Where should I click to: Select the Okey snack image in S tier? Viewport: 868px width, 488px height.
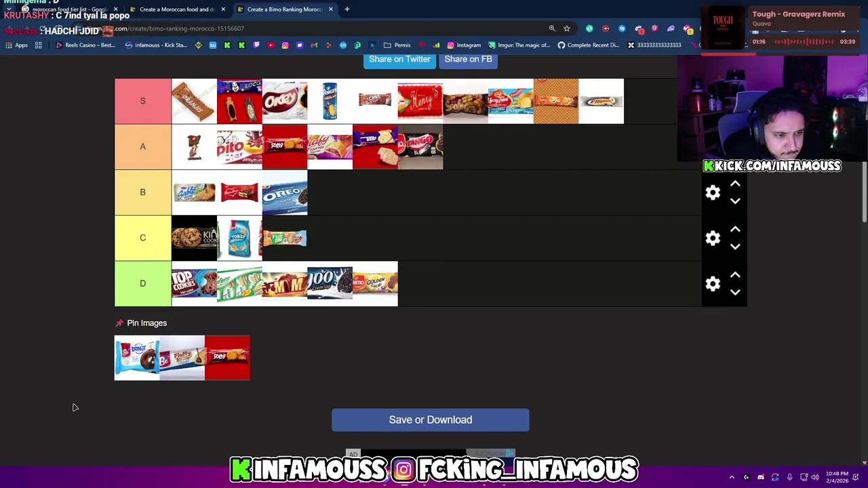285,101
